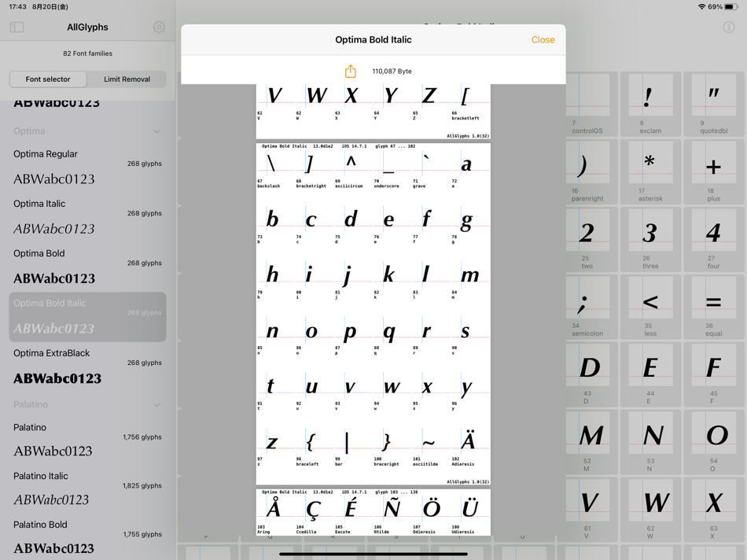
Task: Click the Ntilde glyph in preview
Action: 392,507
